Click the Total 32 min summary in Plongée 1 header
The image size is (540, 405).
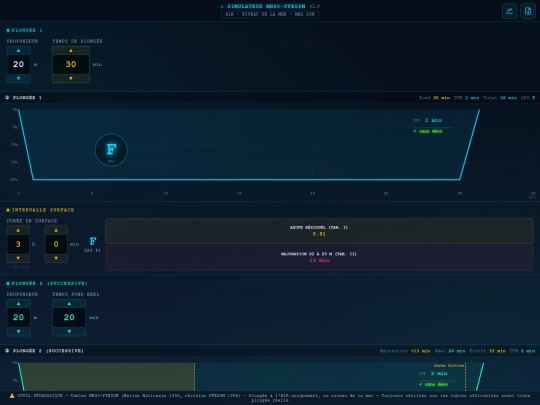point(500,98)
